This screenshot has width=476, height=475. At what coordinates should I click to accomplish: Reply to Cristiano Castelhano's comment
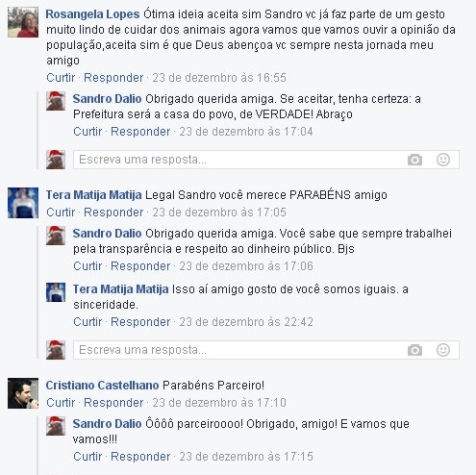113,403
